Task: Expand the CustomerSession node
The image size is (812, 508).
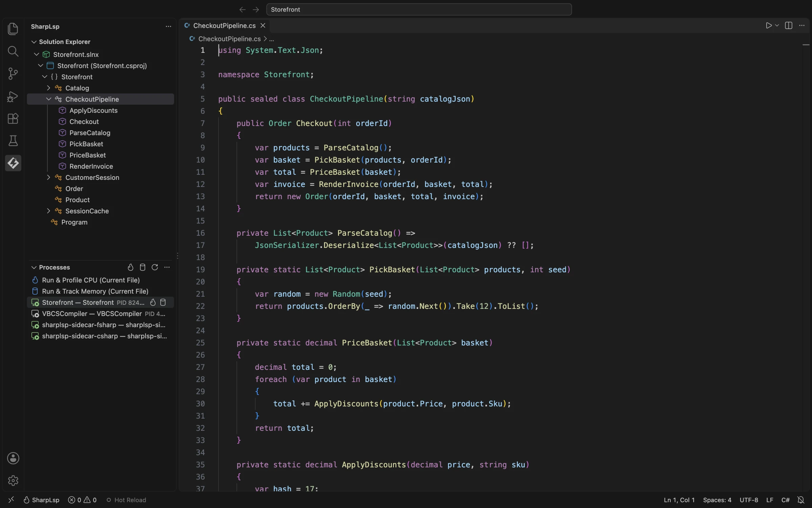Action: click(x=48, y=177)
